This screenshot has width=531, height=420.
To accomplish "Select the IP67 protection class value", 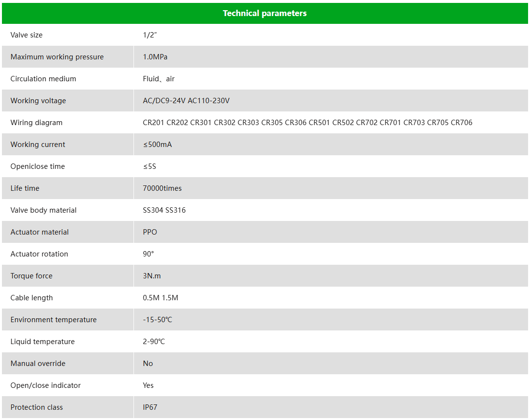I will 150,407.
